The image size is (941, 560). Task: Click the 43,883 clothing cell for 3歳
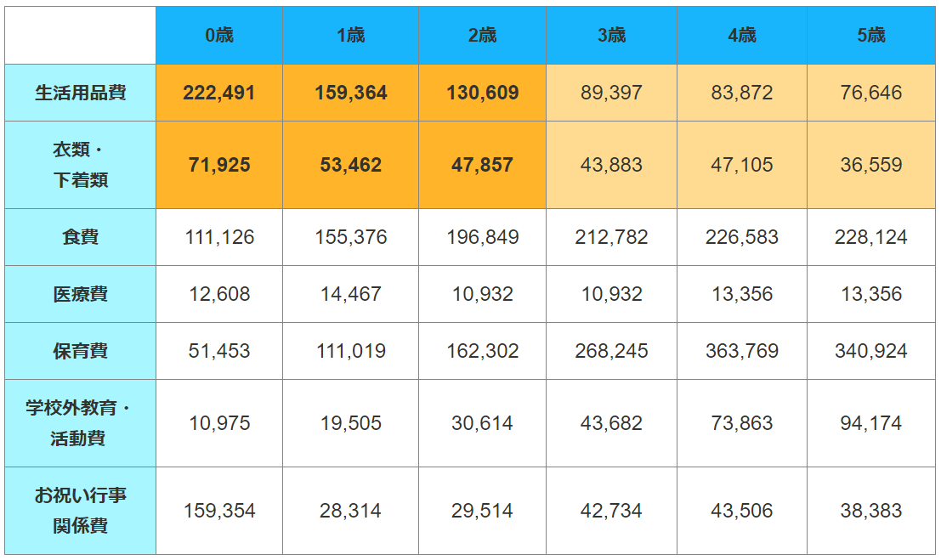pos(611,165)
